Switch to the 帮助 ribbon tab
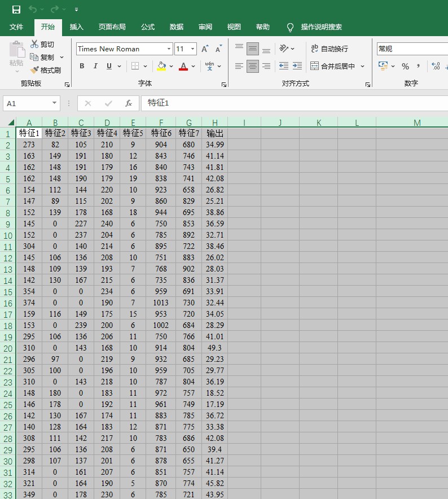The height and width of the screenshot is (499, 448). click(263, 27)
